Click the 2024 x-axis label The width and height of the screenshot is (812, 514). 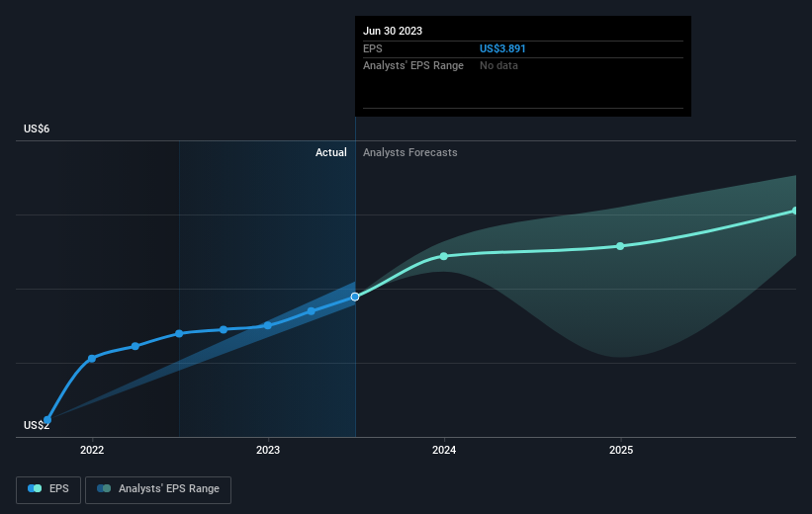tap(444, 450)
